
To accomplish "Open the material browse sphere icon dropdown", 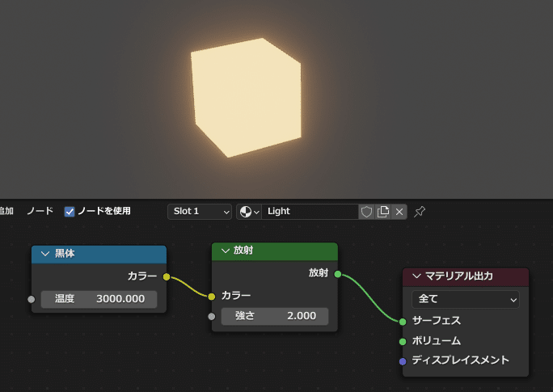I will [249, 212].
